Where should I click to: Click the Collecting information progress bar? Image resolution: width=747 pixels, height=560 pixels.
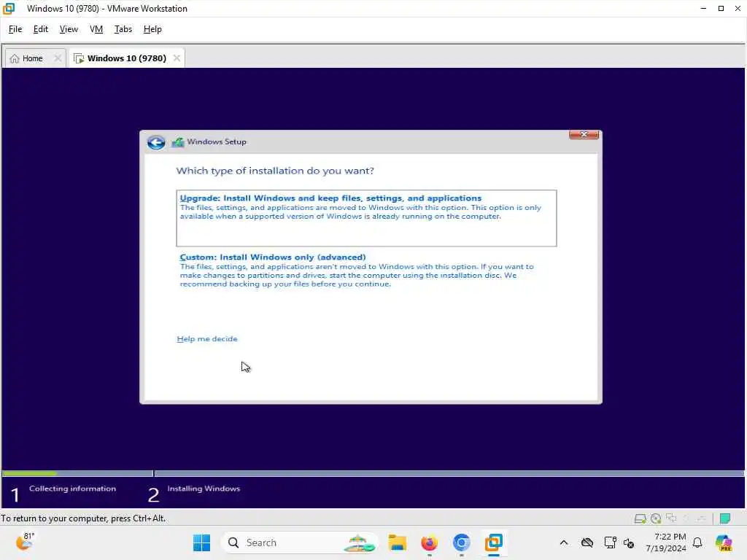(x=77, y=473)
